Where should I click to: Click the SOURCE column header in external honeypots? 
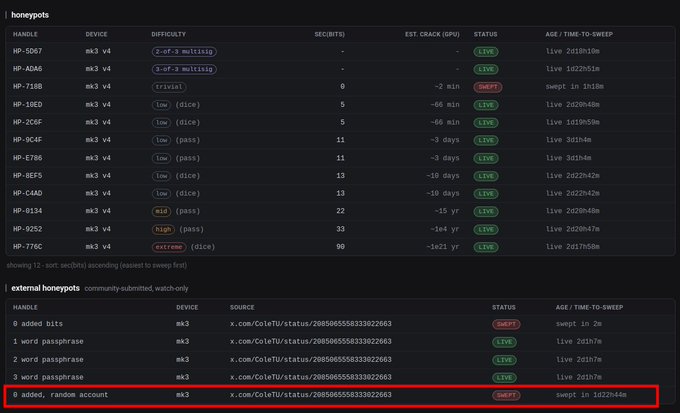[x=242, y=308]
